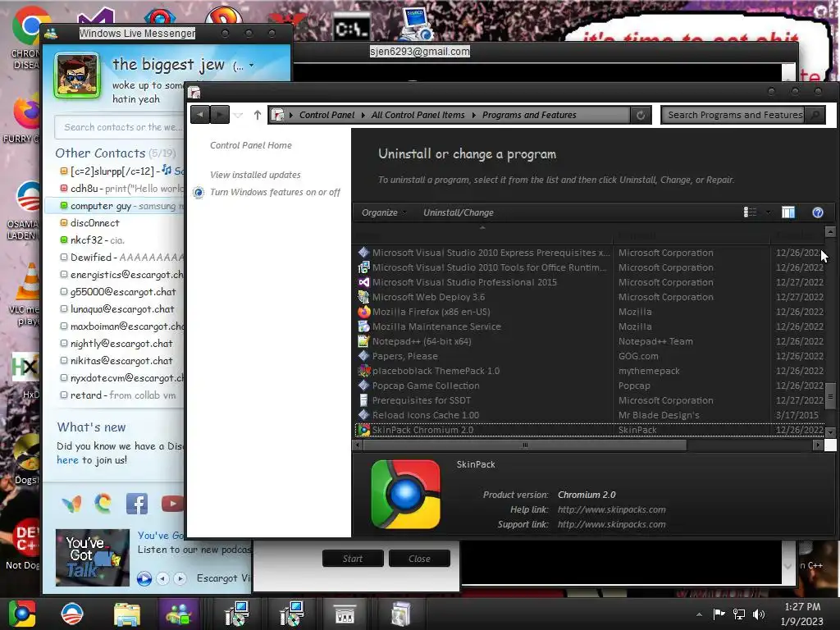
Task: Click the Start button in dialog
Action: [353, 559]
